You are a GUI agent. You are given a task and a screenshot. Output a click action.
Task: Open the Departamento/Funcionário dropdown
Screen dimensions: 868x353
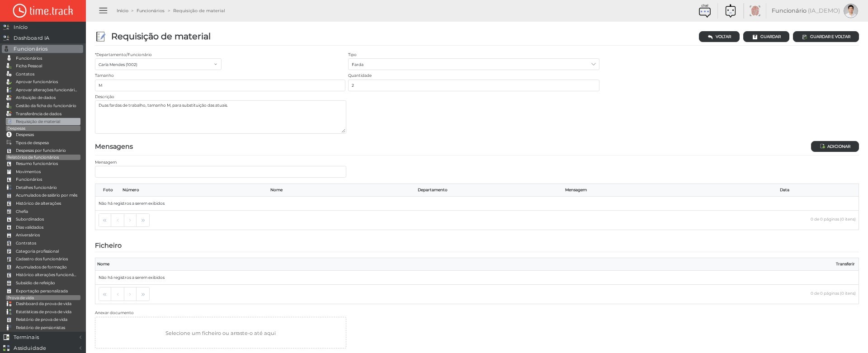158,64
